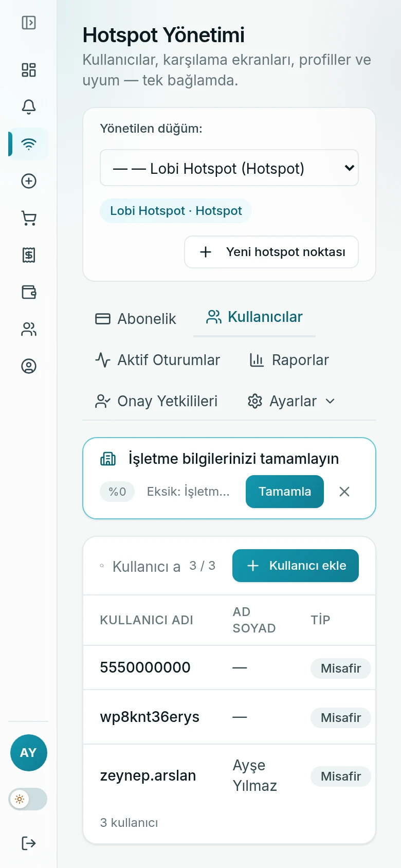Viewport: 401px width, 868px height.
Task: Click Eksik: İşletm... missing info text
Action: pyautogui.click(x=188, y=492)
